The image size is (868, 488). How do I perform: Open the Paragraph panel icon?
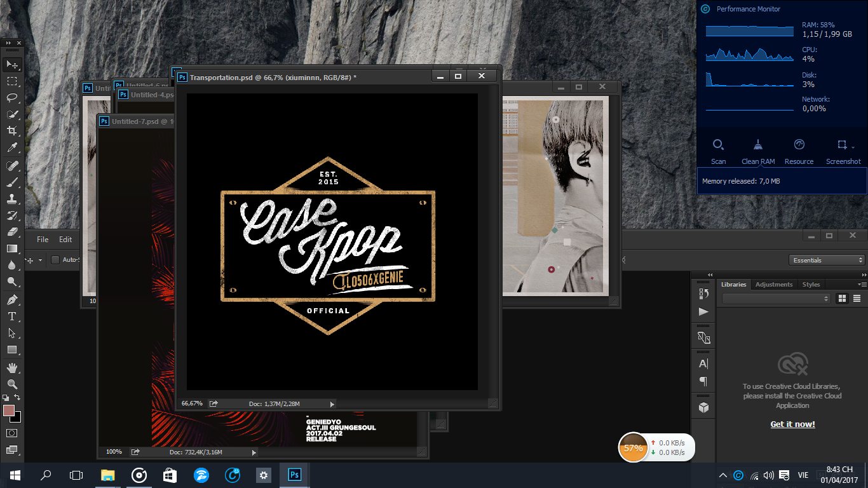tap(703, 381)
